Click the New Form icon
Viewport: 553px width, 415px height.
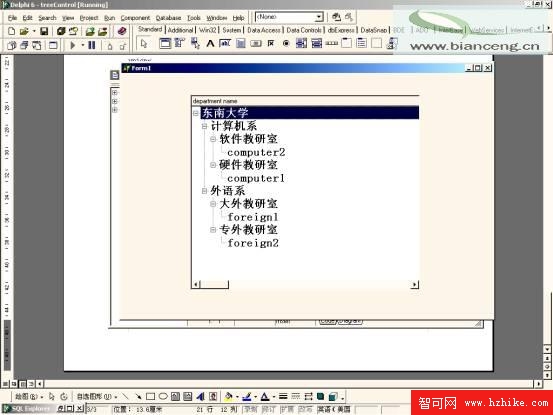tap(53, 45)
